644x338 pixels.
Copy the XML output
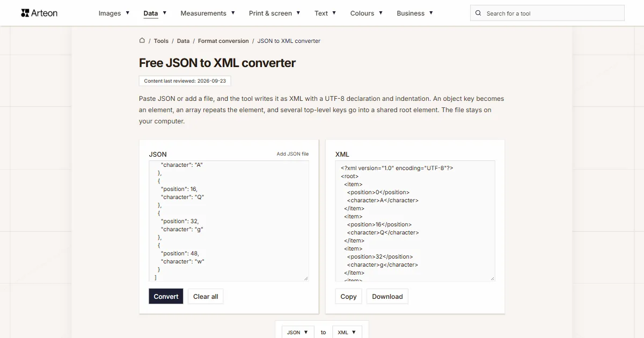click(x=348, y=297)
